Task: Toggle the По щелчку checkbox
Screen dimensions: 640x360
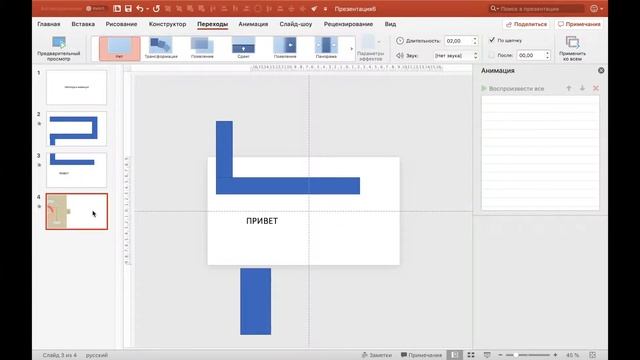Action: (x=492, y=40)
